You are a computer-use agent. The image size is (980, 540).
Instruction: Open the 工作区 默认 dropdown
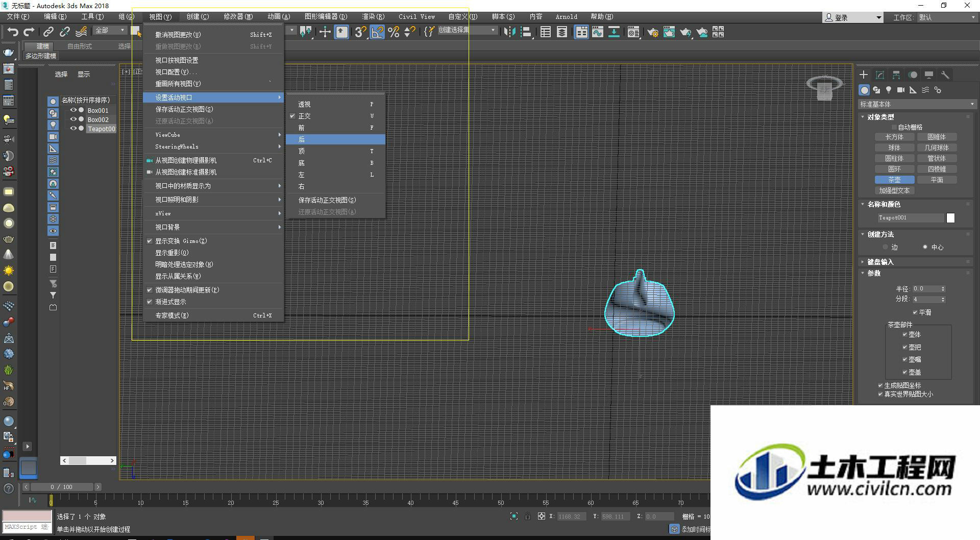click(x=947, y=17)
